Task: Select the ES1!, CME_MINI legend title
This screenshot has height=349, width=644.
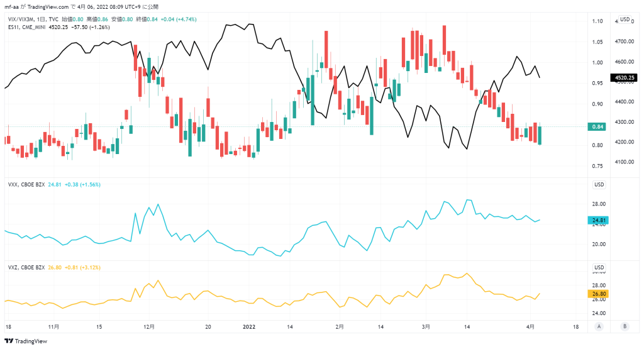Action: point(26,27)
